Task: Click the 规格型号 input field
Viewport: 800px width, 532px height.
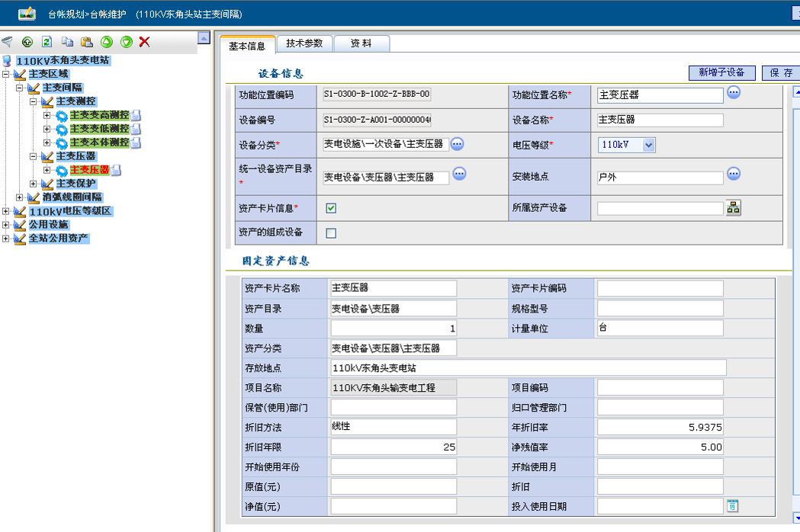Action: click(660, 309)
